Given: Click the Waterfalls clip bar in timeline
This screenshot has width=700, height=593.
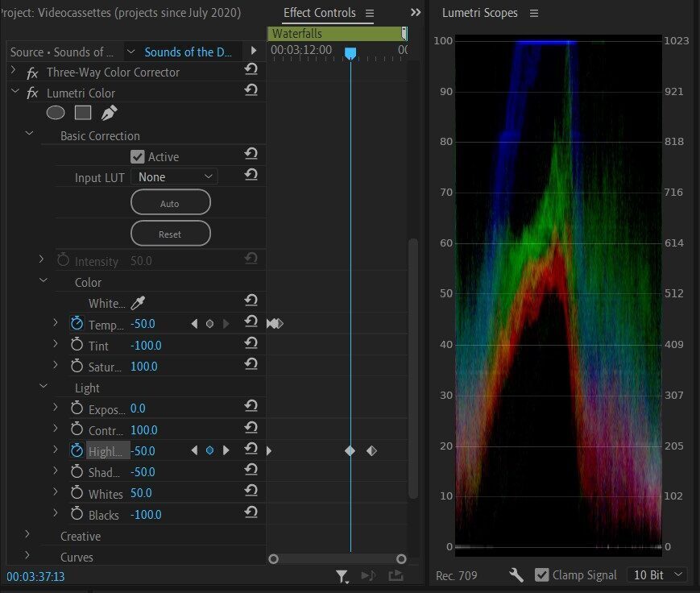Looking at the screenshot, I should [x=337, y=34].
